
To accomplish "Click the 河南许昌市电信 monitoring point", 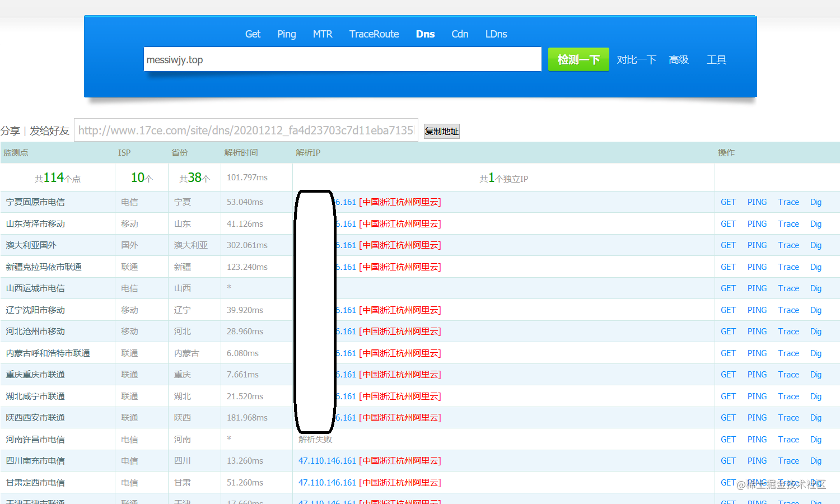I will (x=35, y=440).
